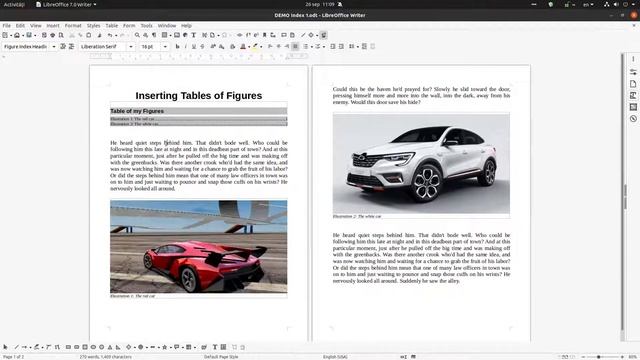Click the document language in status bar
640x360 pixels.
pyautogui.click(x=335, y=357)
